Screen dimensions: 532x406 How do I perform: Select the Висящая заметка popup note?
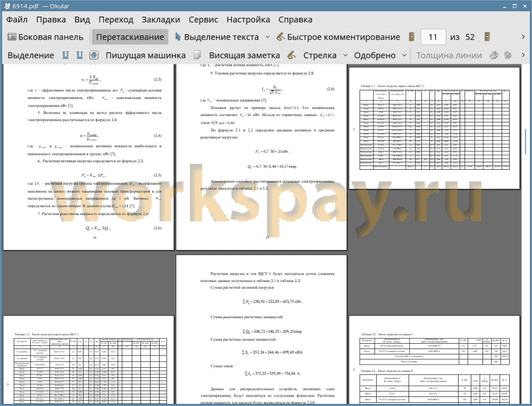(244, 55)
